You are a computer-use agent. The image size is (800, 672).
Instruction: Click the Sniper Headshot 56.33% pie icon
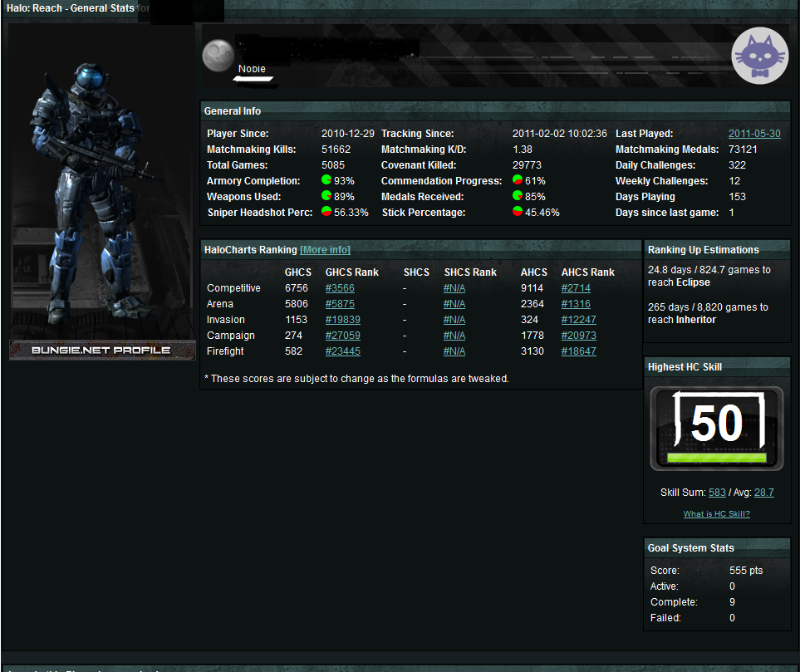click(326, 211)
